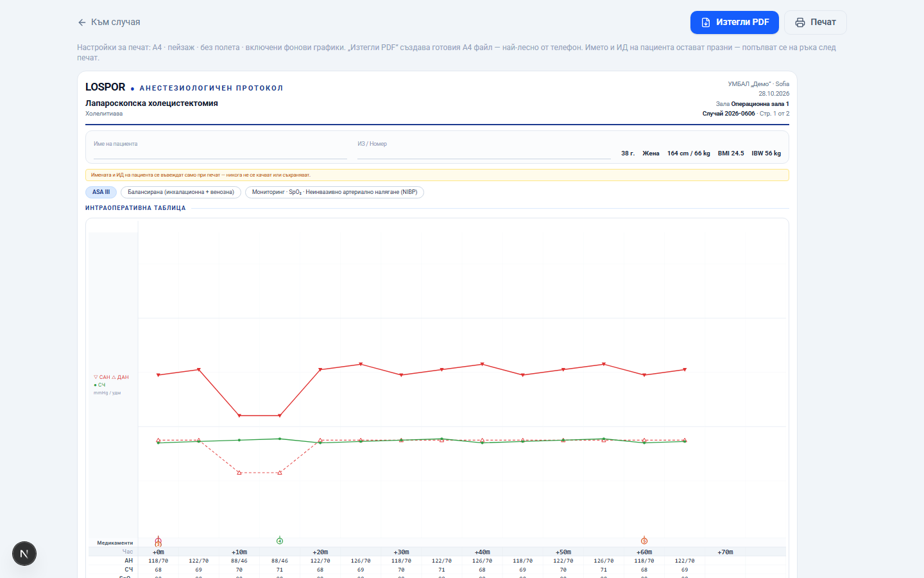This screenshot has height=578, width=924.
Task: Click the ИНТРАОПЕРАТИВНА ТАБЛИЦА section heading
Action: [135, 208]
